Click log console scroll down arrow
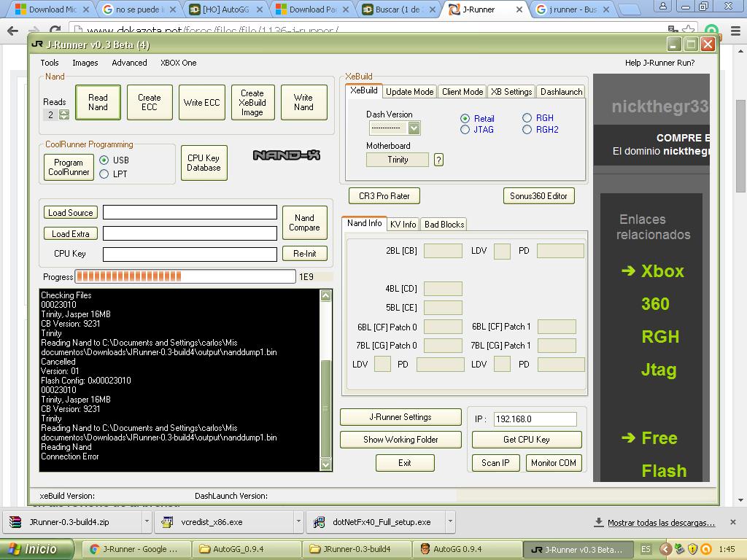Image resolution: width=747 pixels, height=560 pixels. click(326, 464)
